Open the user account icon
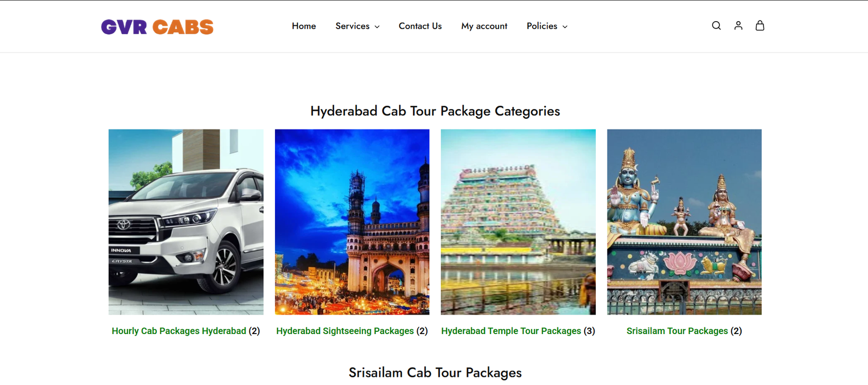Viewport: 868px width, 385px height. (x=738, y=25)
